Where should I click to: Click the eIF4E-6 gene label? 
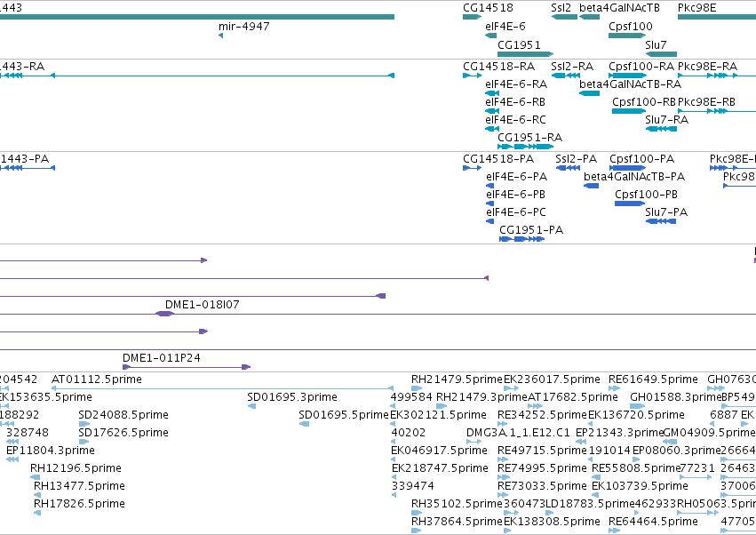[x=505, y=27]
